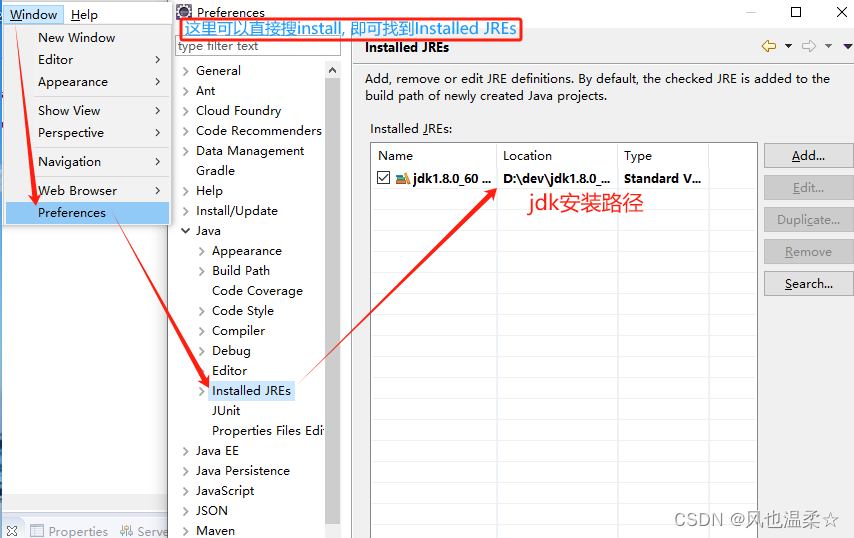
Task: Select Java Persistence tree item
Action: (x=242, y=470)
